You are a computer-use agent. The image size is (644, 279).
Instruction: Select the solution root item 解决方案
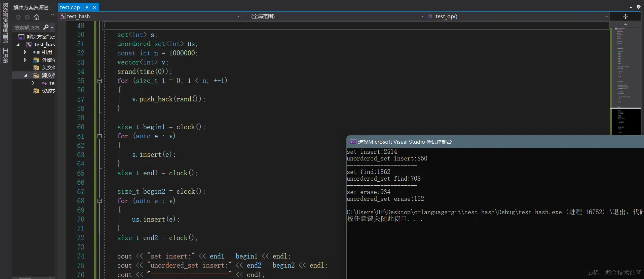(37, 37)
